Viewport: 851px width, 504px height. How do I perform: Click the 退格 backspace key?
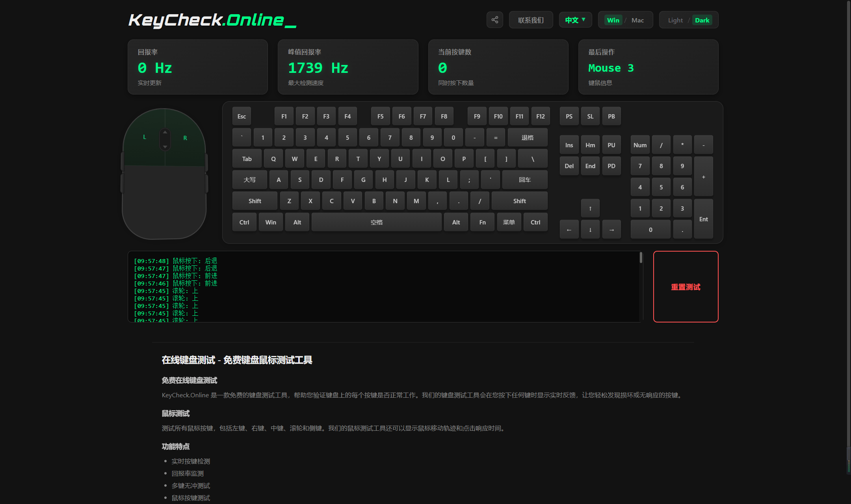(528, 137)
